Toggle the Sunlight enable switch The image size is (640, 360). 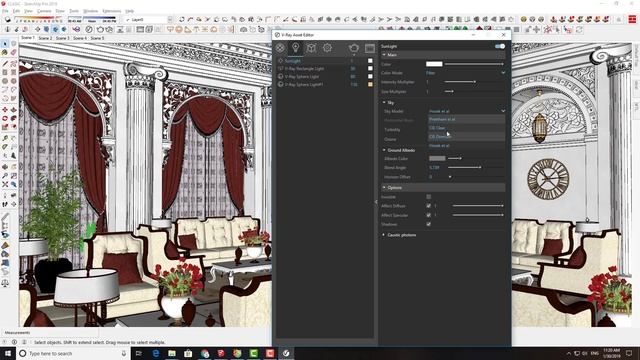[x=500, y=46]
